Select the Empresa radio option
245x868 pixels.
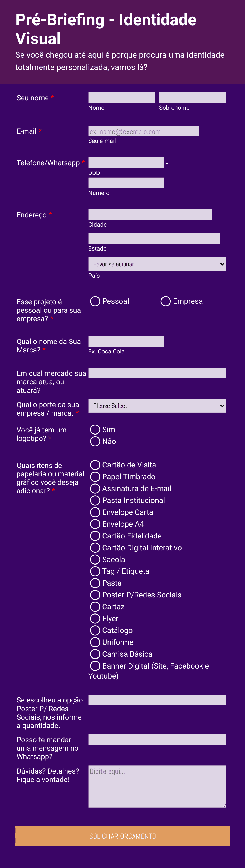point(165,301)
